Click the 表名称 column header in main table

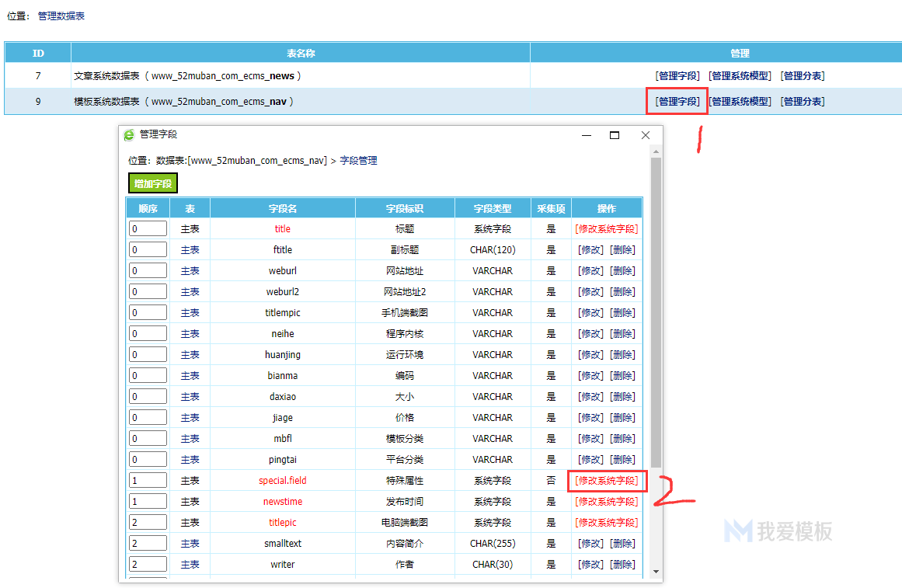click(x=301, y=53)
